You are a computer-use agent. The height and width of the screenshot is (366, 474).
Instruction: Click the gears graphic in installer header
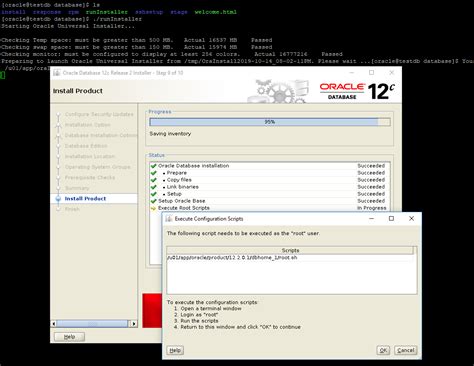point(278,91)
